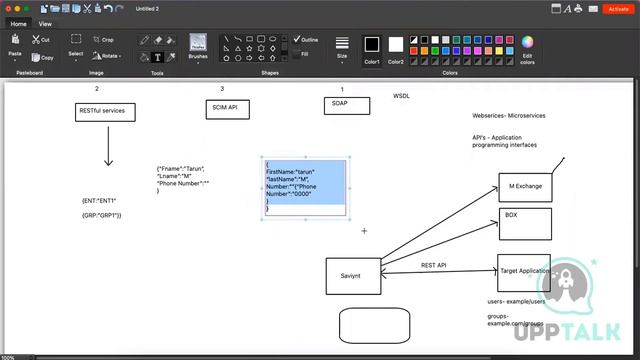Select the airbrush tool next to Eraser
Screen dimensions: 640x360
pos(171,40)
